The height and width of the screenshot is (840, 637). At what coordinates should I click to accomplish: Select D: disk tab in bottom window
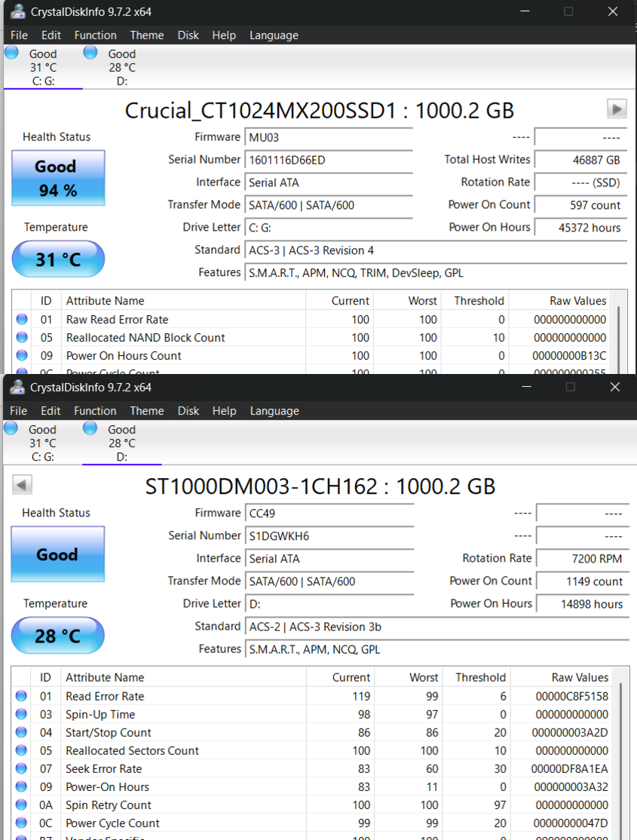coord(121,443)
